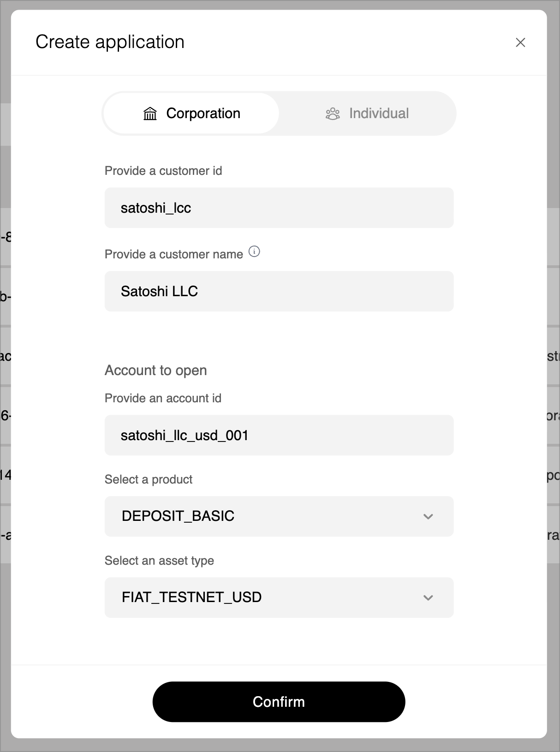The width and height of the screenshot is (560, 752).
Task: Confirm the application creation
Action: click(279, 701)
